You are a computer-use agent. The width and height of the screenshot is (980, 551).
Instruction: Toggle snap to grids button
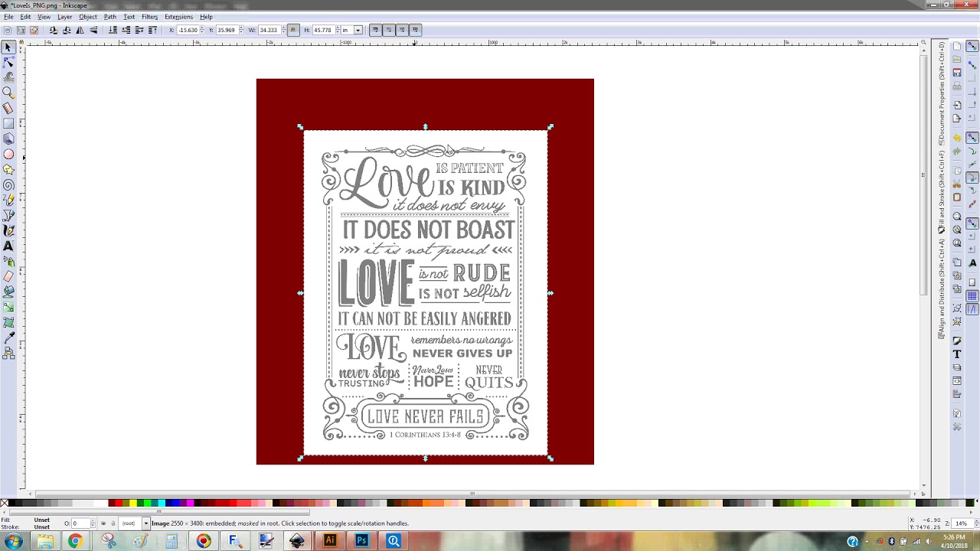972,295
